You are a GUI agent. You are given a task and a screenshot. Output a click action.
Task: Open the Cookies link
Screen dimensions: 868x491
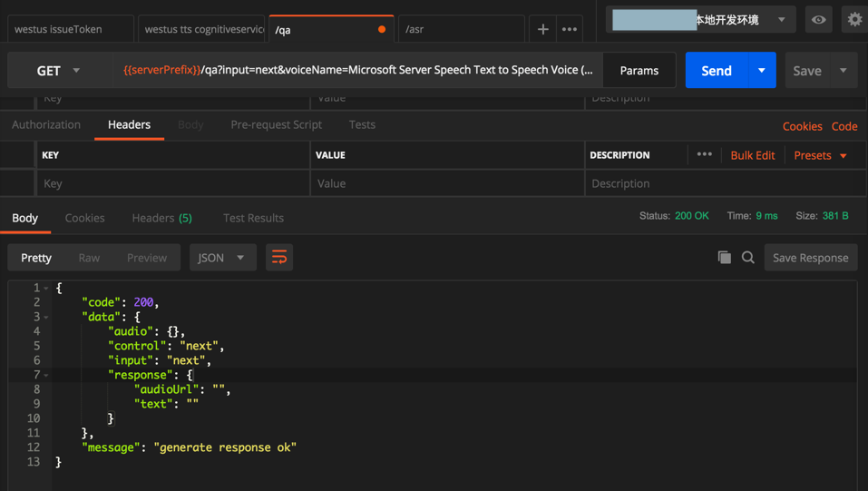802,126
